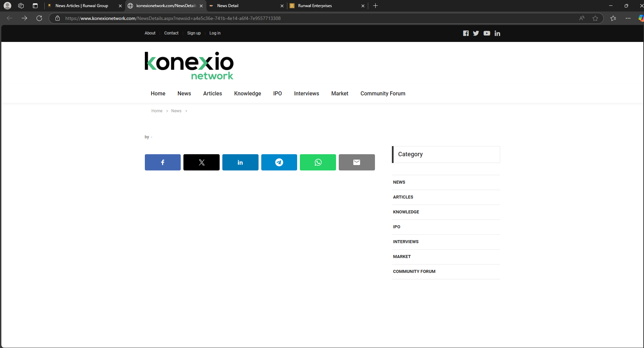Open Community Forum navigation item

[383, 93]
